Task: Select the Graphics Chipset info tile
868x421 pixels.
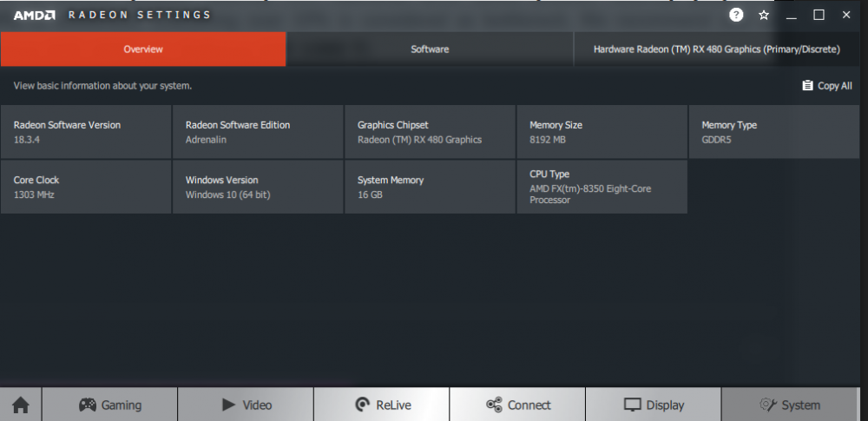Action: [x=430, y=132]
